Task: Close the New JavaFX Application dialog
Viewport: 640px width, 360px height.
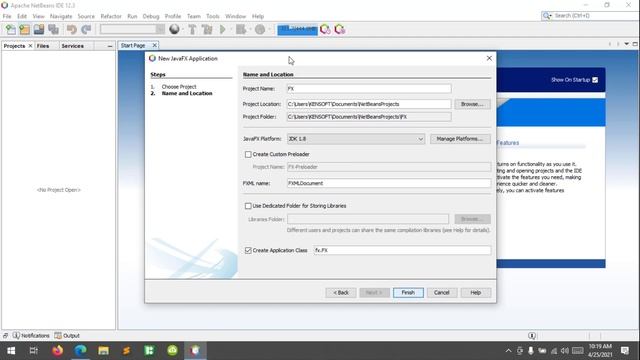Action: coord(489,58)
